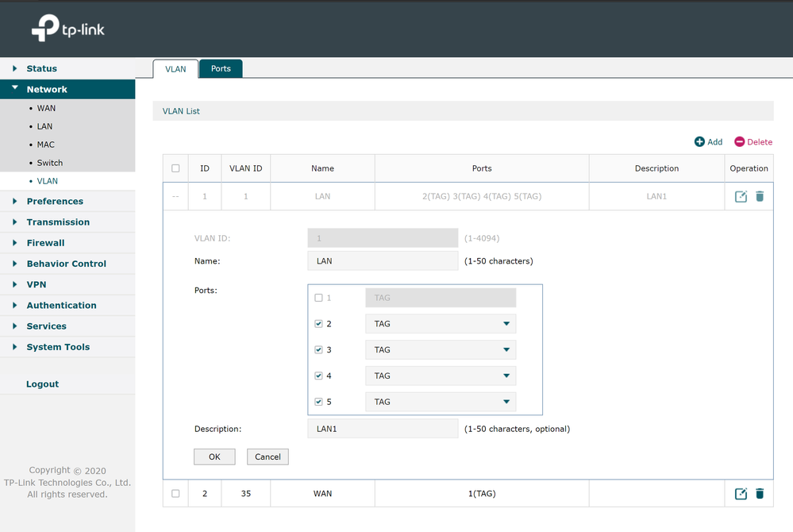Open the TAG dropdown for port 3
Image resolution: width=793 pixels, height=532 pixels.
(441, 350)
